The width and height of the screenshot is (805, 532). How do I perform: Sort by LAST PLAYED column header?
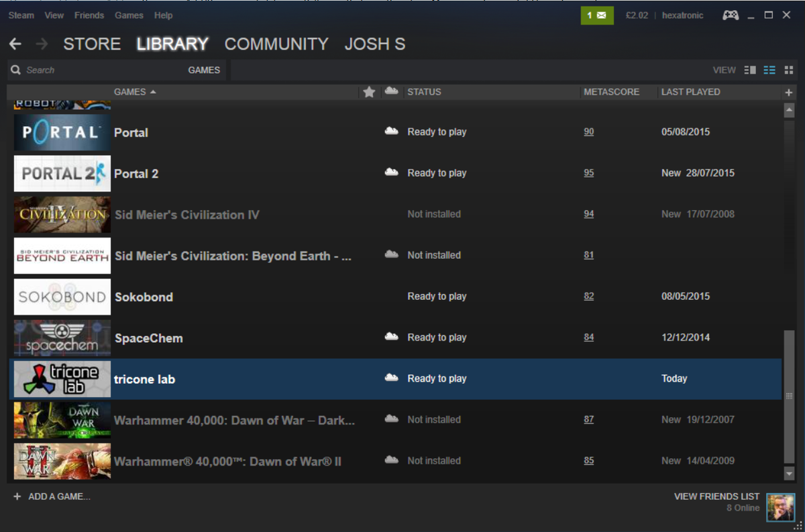[x=690, y=92]
